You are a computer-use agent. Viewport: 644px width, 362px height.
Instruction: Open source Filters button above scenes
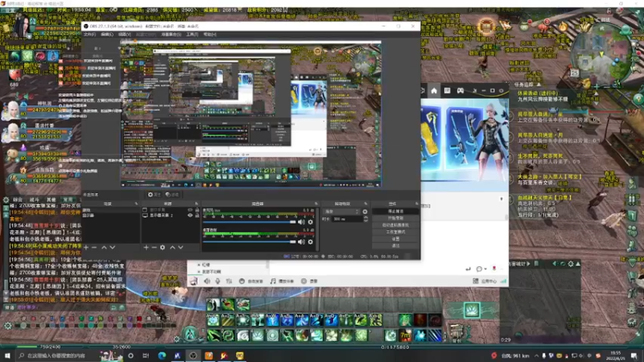tap(172, 195)
